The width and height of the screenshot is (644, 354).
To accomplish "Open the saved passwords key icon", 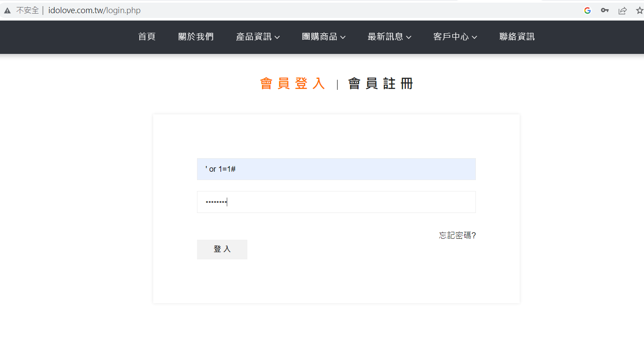I will [x=605, y=11].
